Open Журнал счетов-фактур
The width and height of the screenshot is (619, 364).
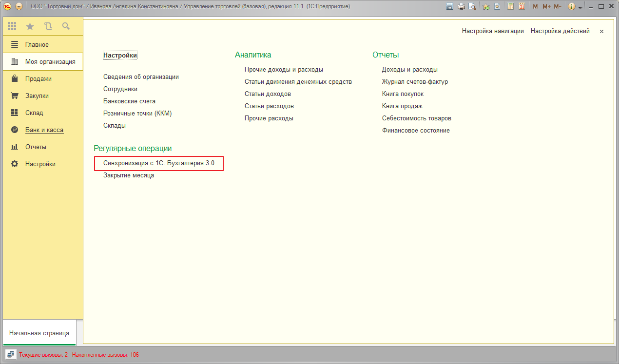coord(415,82)
